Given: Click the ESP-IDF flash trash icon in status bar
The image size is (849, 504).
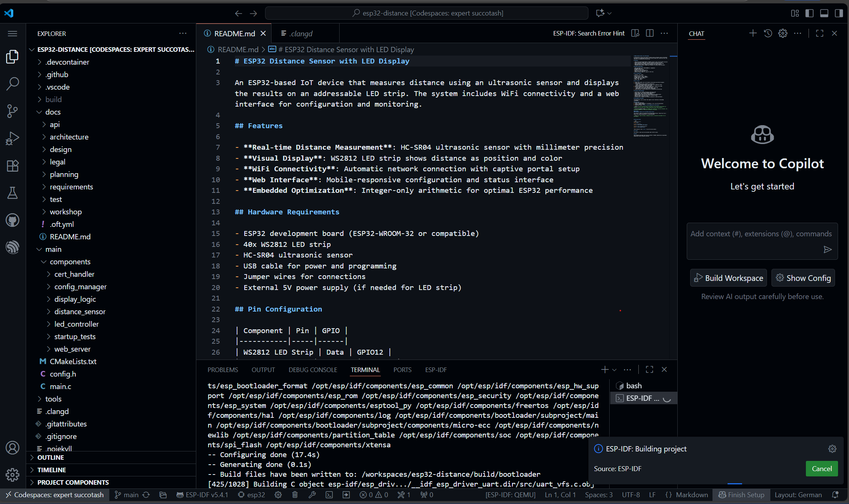Looking at the screenshot, I should tap(295, 495).
